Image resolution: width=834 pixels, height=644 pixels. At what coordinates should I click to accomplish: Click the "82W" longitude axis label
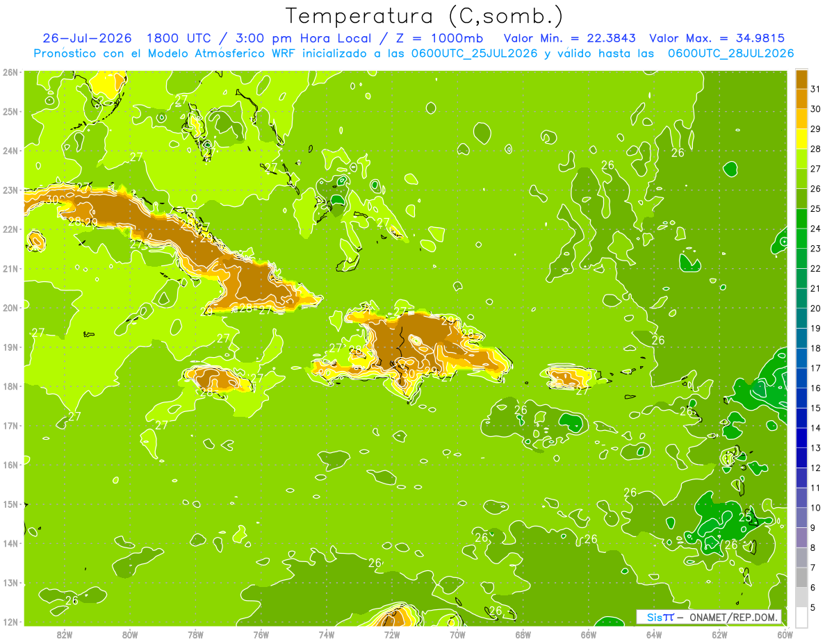click(x=65, y=634)
